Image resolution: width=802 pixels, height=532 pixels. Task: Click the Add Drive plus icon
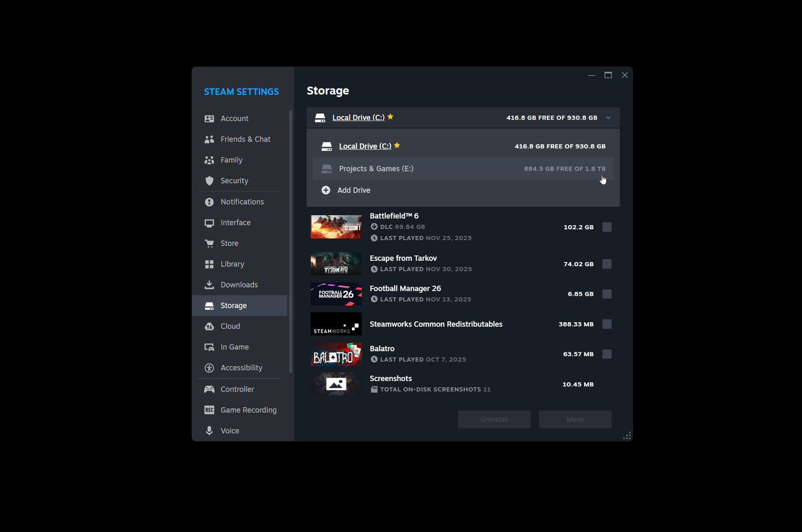tap(326, 190)
